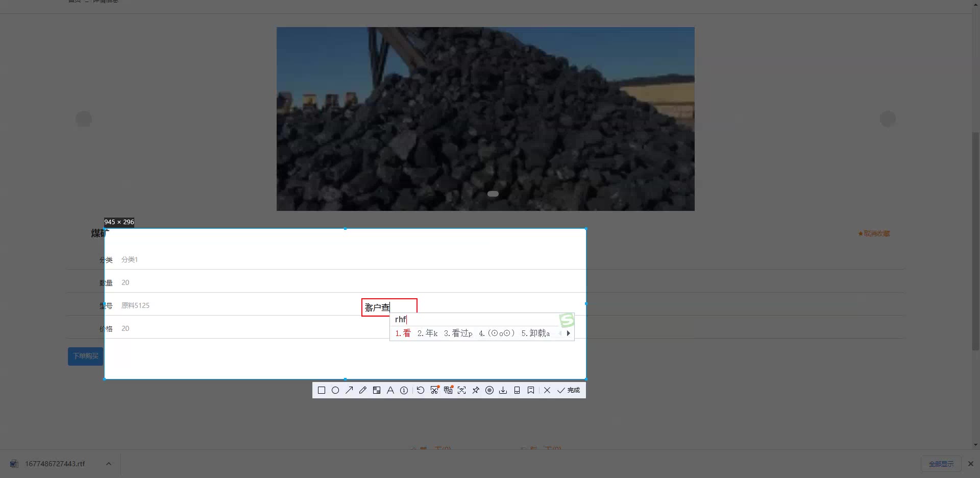
Task: Click the carousel indicator dot
Action: [493, 194]
